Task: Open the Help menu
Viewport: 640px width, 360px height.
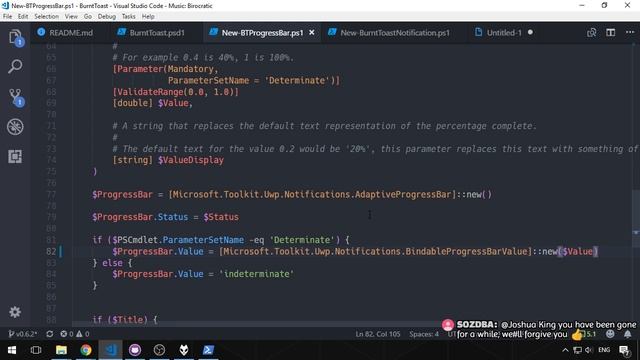Action: 148,16
